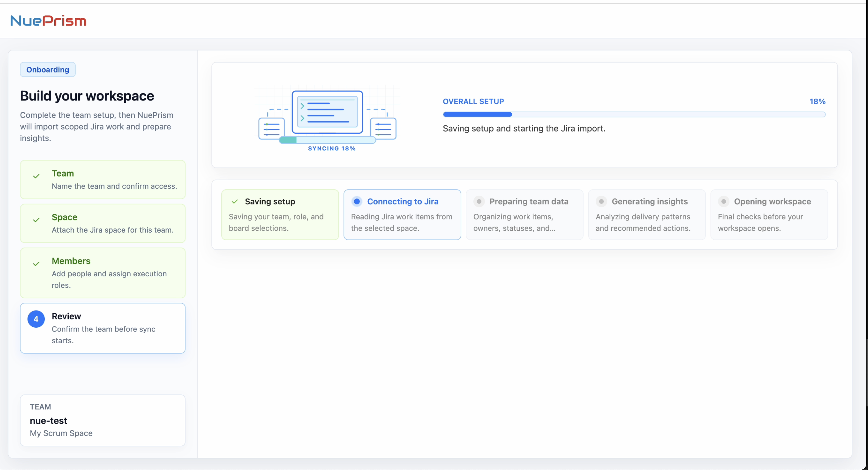
Task: Click the NuePrism logo
Action: 48,21
